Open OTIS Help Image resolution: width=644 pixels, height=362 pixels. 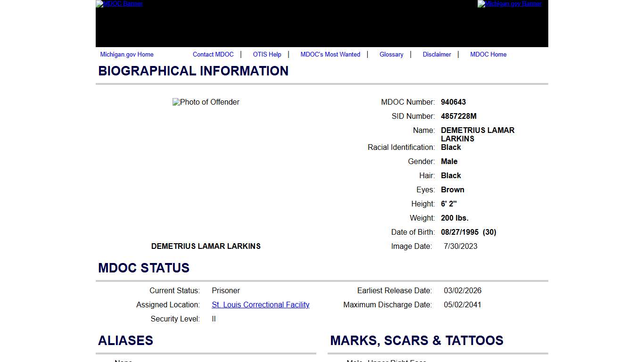(267, 54)
